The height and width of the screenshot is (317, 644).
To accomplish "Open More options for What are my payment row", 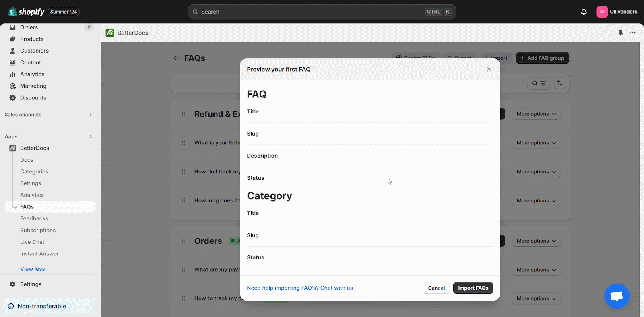I will (x=536, y=270).
